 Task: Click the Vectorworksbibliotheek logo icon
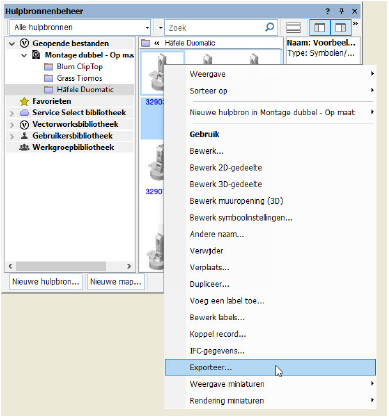click(24, 124)
